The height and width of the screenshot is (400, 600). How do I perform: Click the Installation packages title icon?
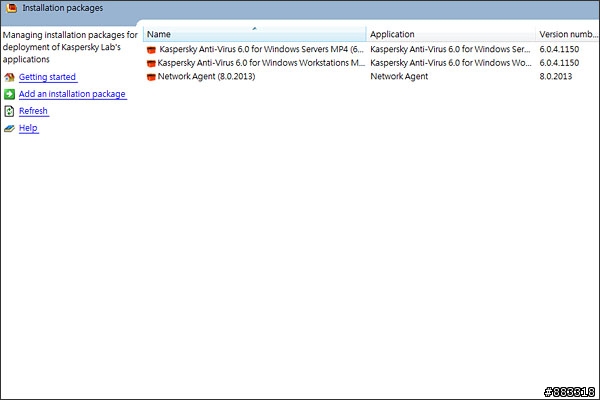(11, 8)
